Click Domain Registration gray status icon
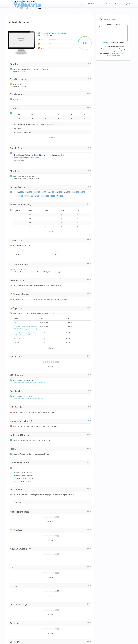 (x=11, y=468)
